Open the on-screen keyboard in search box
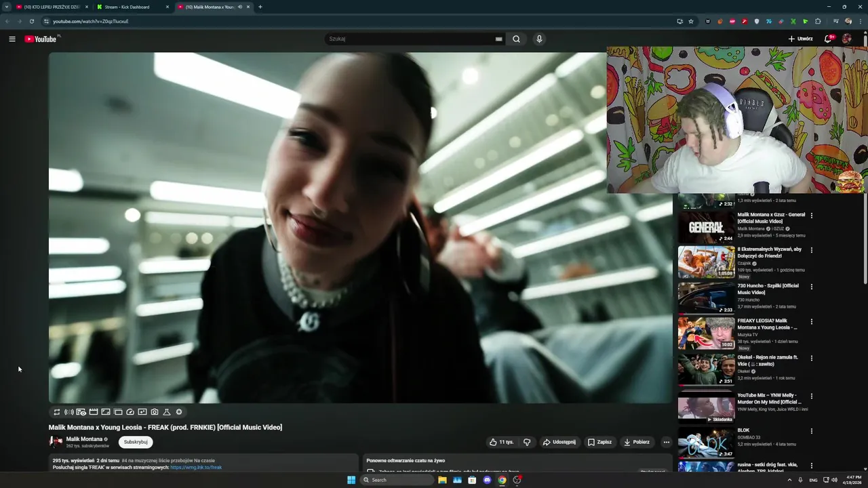 point(499,39)
